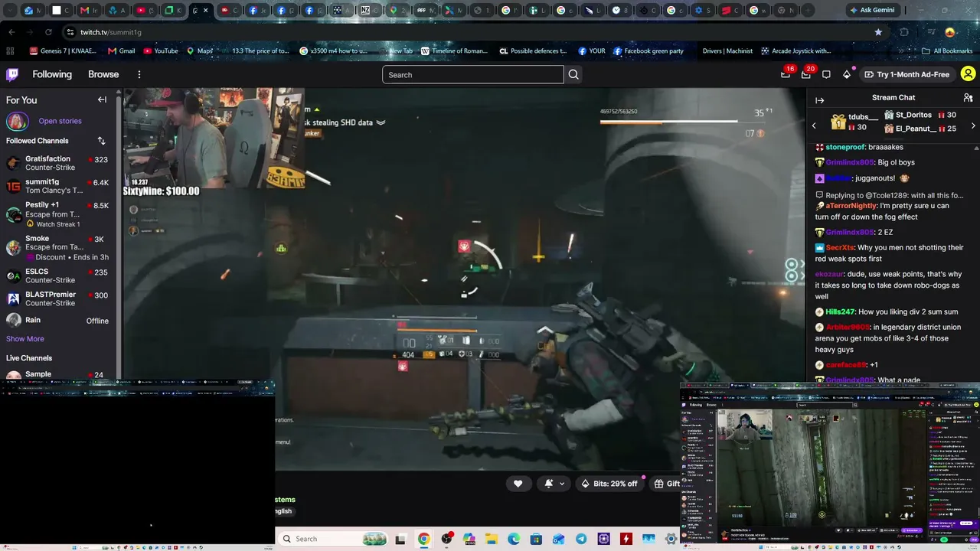The width and height of the screenshot is (980, 551).
Task: Open Microsoft Edge from the taskbar
Action: pos(513,539)
